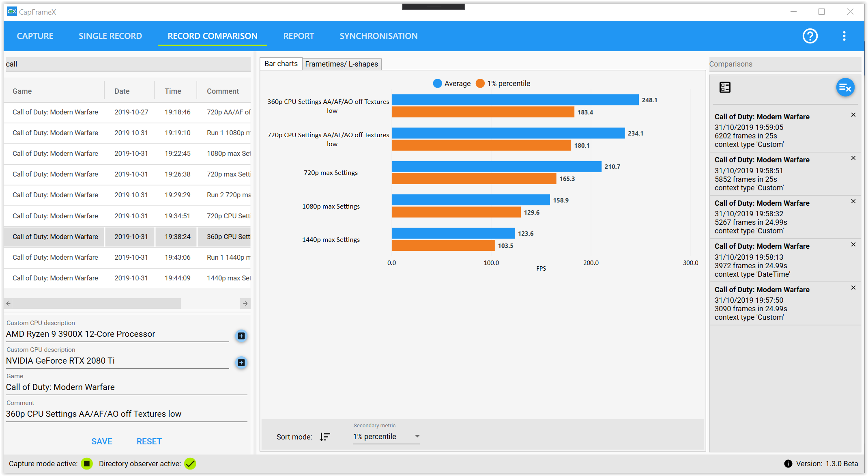Remove the 19:57:50 comparison entry

(853, 288)
